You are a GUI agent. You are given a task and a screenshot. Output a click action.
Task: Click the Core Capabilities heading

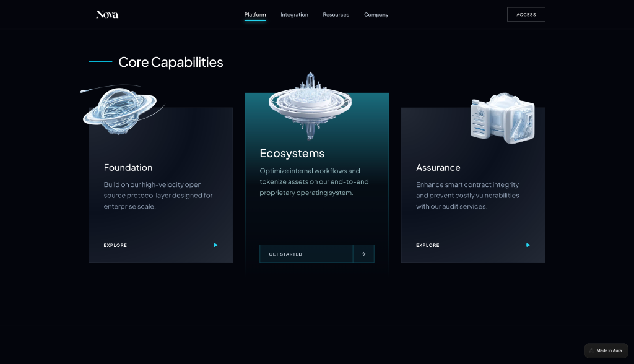(171, 62)
